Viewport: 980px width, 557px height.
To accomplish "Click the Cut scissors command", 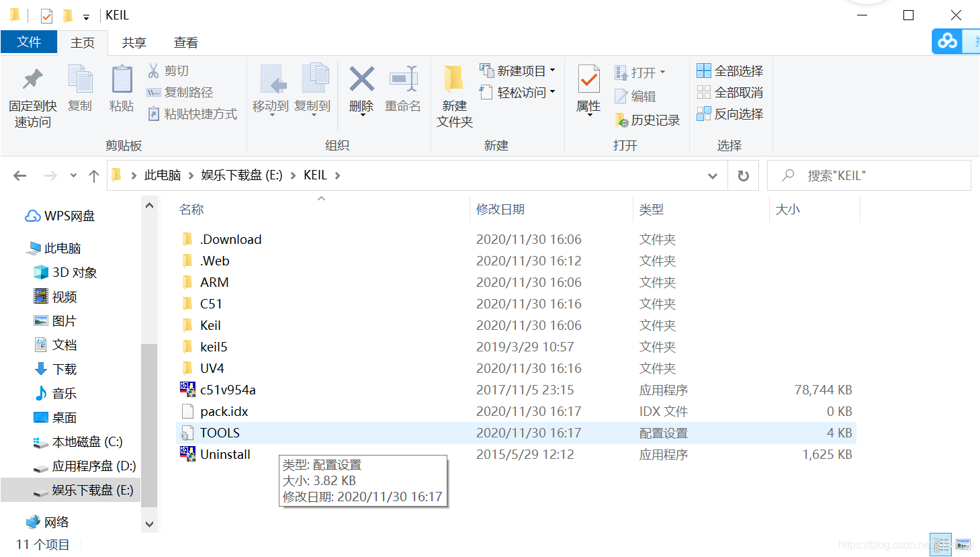I will click(169, 71).
